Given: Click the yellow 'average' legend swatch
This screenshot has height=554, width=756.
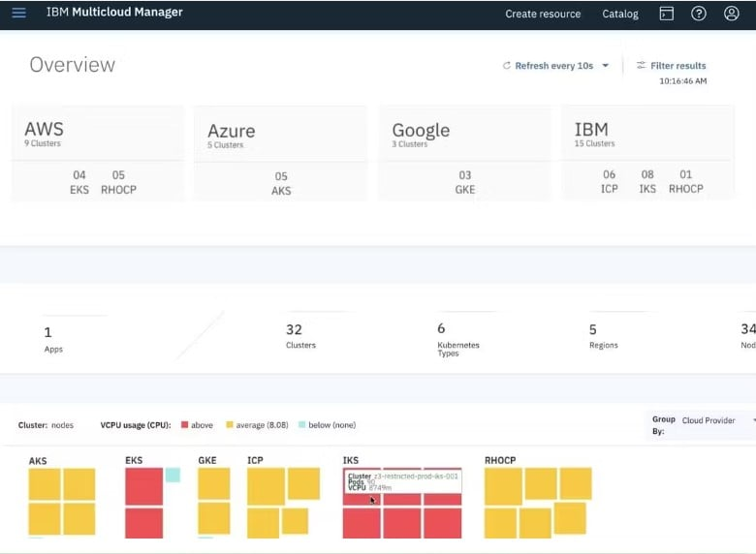Looking at the screenshot, I should click(x=230, y=425).
